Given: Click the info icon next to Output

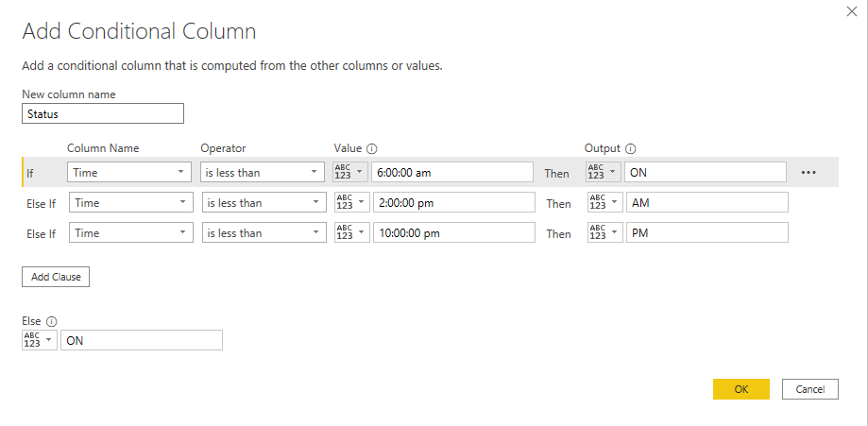Looking at the screenshot, I should [631, 148].
